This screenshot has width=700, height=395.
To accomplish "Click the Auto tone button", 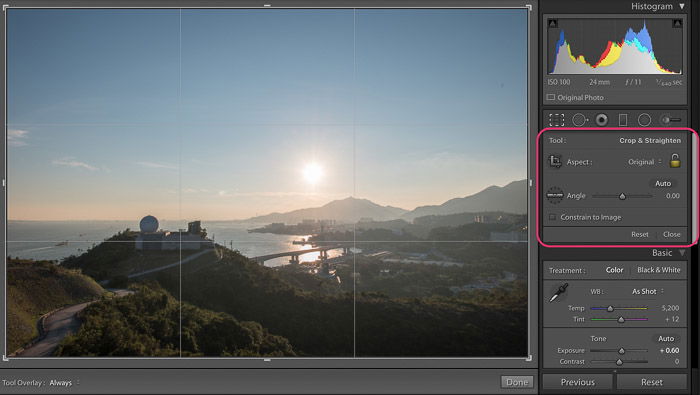I will 666,339.
